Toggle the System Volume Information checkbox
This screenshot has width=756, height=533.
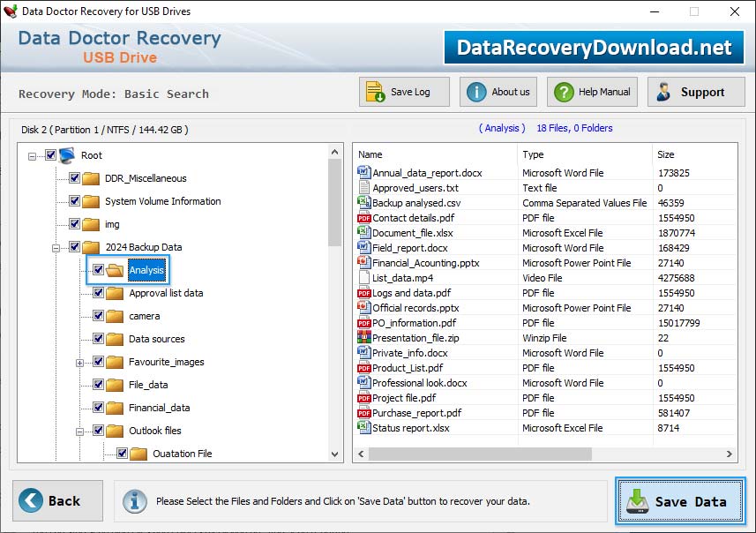[x=74, y=200]
